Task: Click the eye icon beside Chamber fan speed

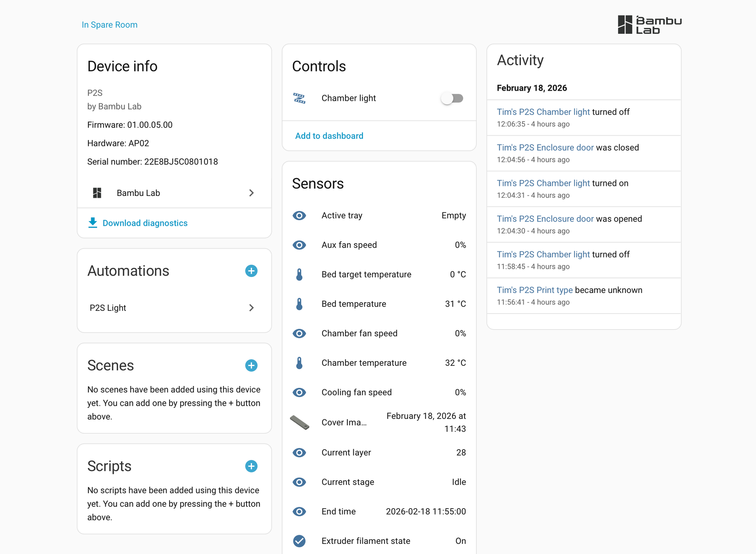Action: 299,333
